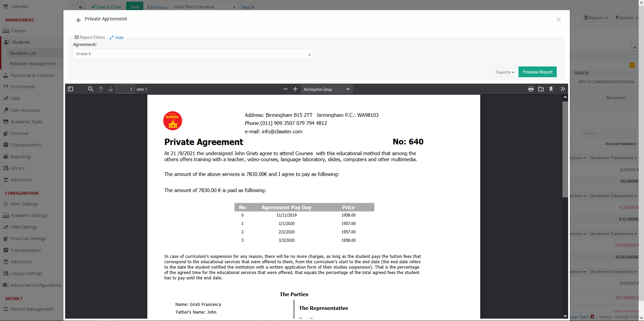Click the User Accounts key icon

tap(6, 110)
